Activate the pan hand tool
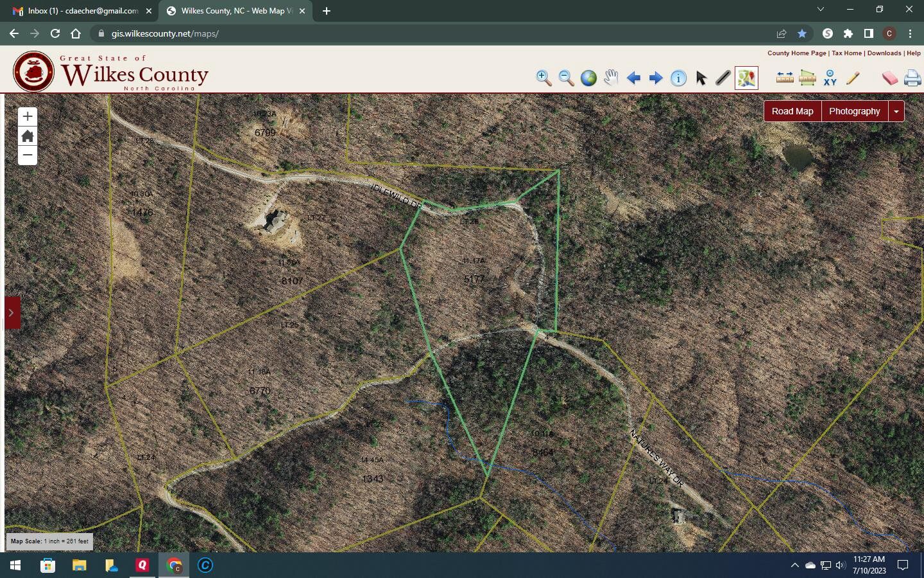This screenshot has width=924, height=578. click(x=611, y=78)
